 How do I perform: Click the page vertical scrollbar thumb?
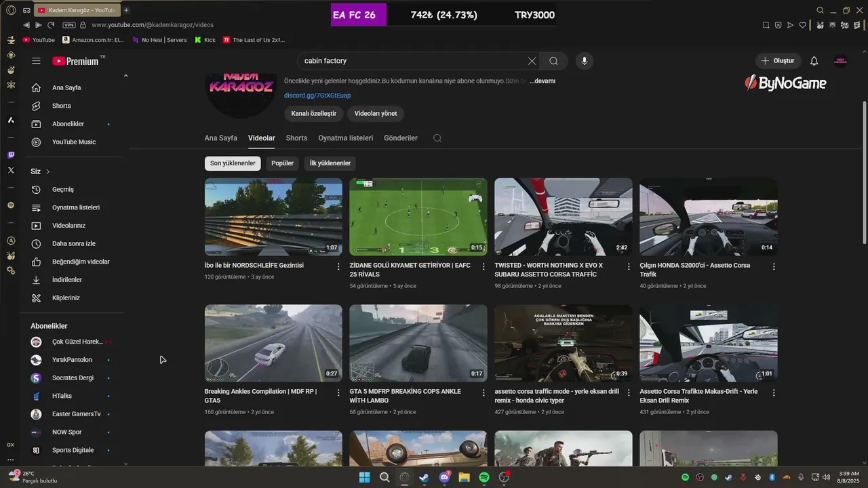click(864, 172)
